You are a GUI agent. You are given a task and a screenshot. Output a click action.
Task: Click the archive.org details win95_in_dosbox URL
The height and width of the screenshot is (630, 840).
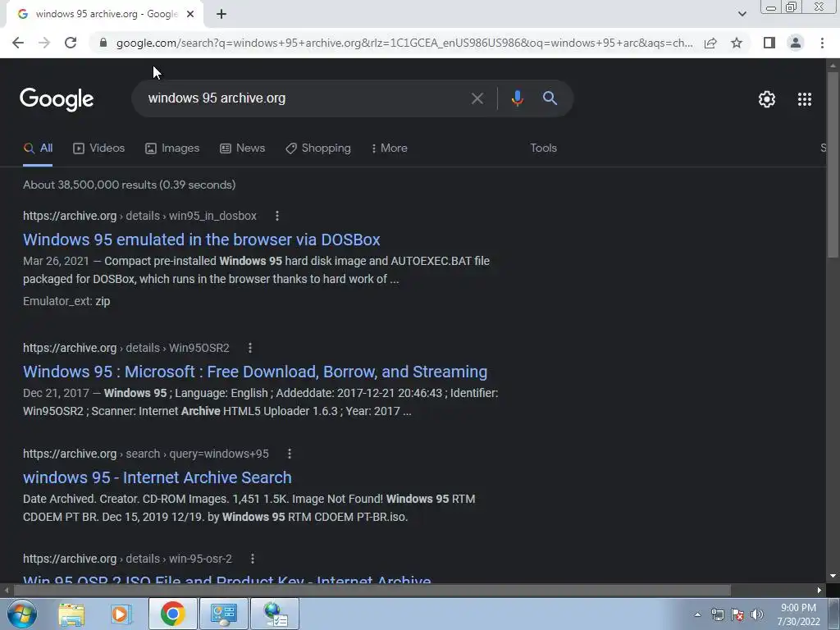coord(139,216)
